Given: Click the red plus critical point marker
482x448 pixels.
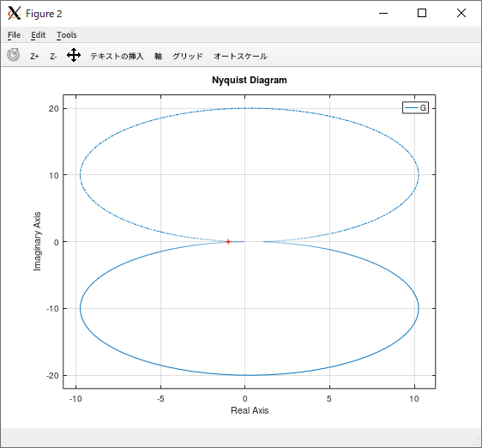Looking at the screenshot, I should (228, 242).
